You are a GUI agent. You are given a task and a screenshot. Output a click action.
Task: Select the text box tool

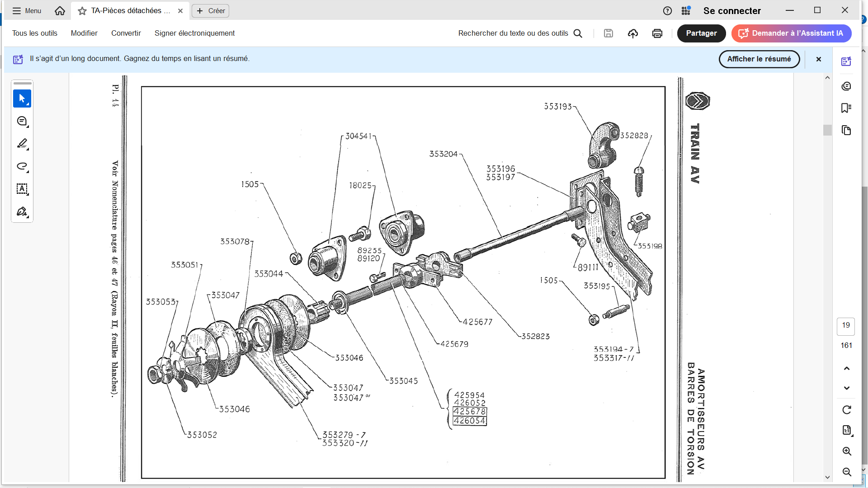coord(22,189)
